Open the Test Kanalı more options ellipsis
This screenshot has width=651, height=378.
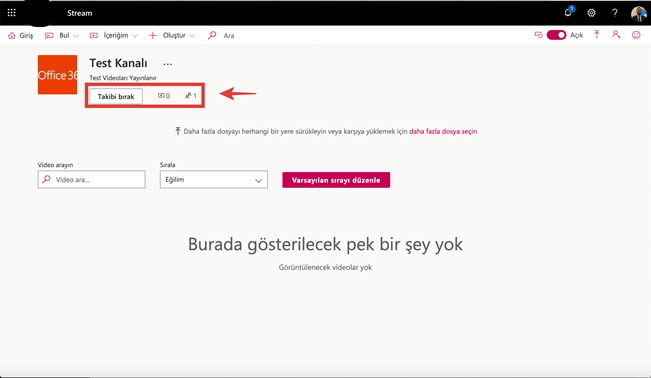click(x=168, y=64)
